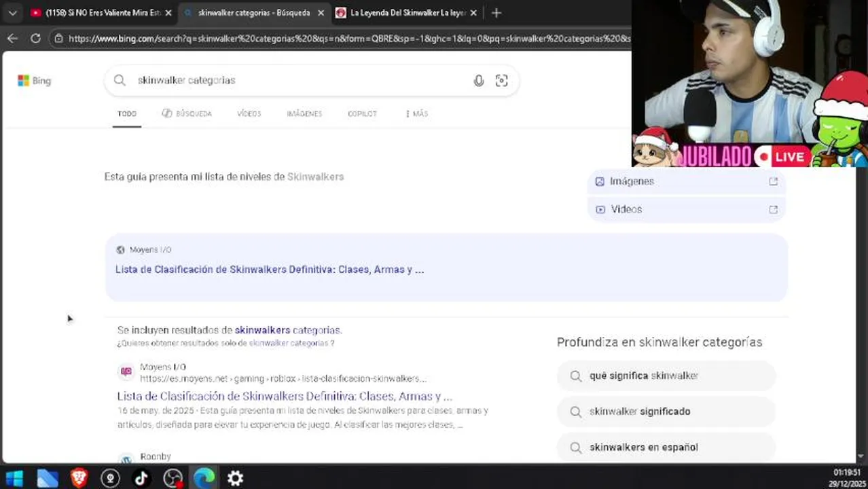Switch to the VÍDEOS tab
Image resolution: width=868 pixels, height=489 pixels.
click(249, 113)
